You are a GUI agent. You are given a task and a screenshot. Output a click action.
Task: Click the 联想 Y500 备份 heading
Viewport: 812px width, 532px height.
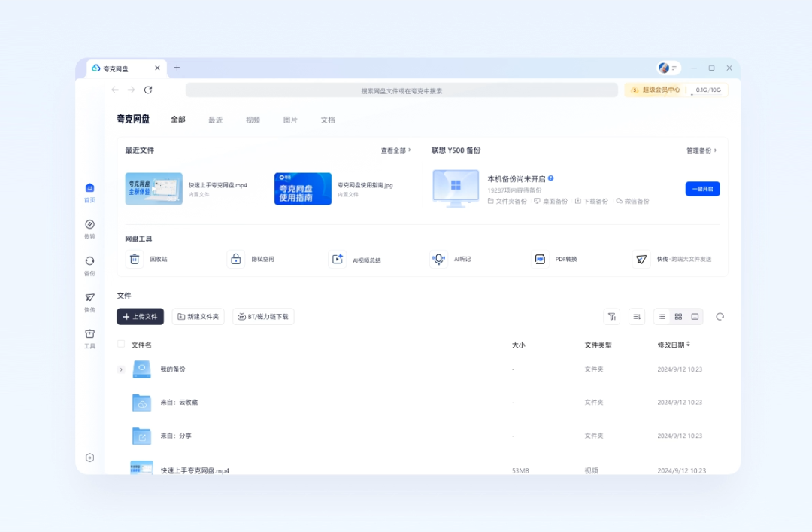pos(456,150)
